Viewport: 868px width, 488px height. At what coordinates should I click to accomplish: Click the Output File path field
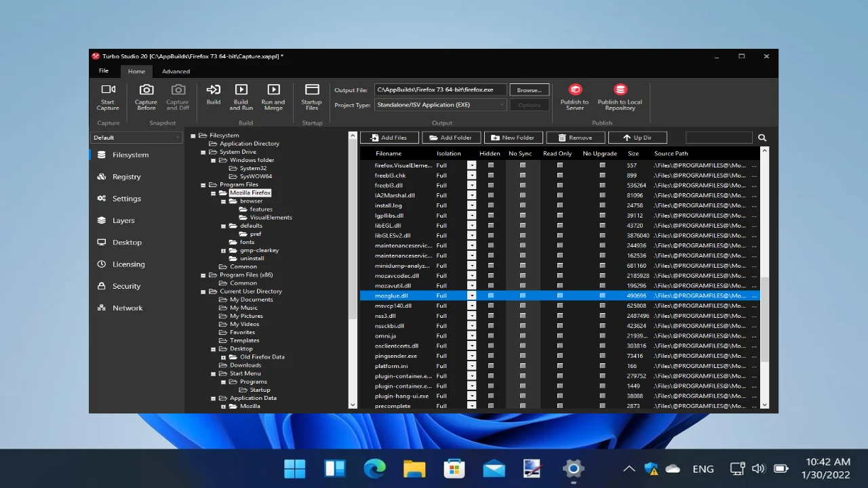(x=441, y=90)
